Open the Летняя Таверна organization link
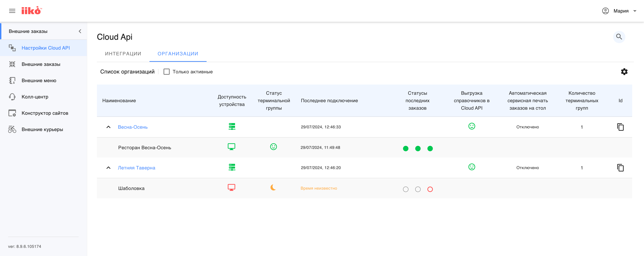Screen dimensions: 644x256 136,168
